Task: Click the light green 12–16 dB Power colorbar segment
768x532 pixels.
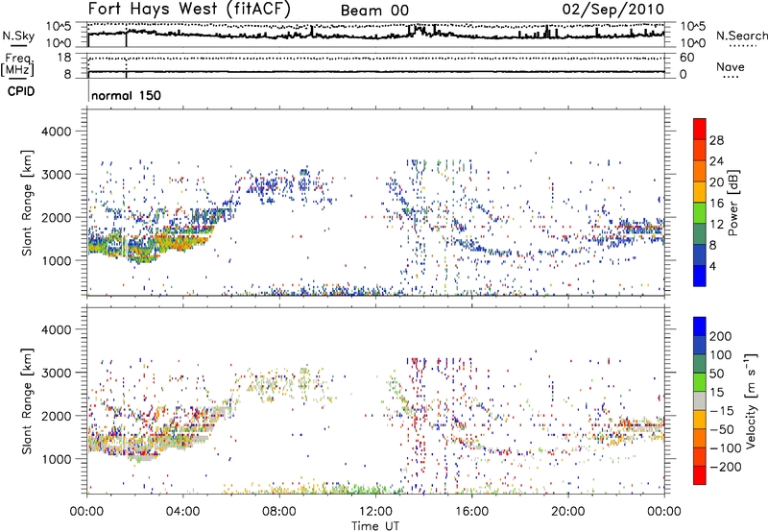Action: pyautogui.click(x=699, y=212)
